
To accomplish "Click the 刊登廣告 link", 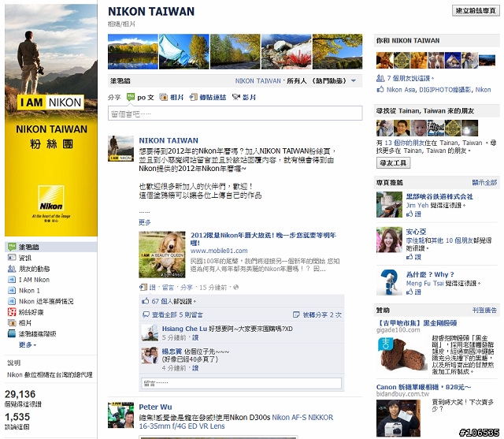I will click(484, 311).
